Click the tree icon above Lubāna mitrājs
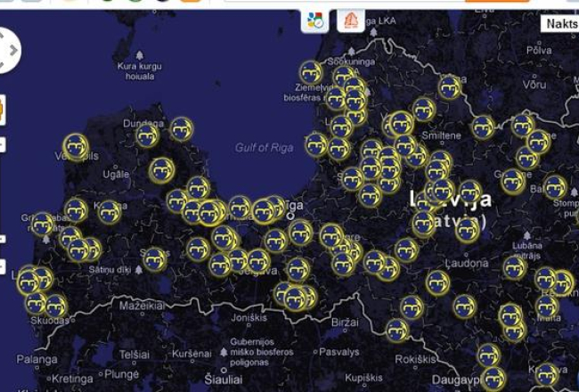The height and width of the screenshot is (392, 579). (527, 235)
